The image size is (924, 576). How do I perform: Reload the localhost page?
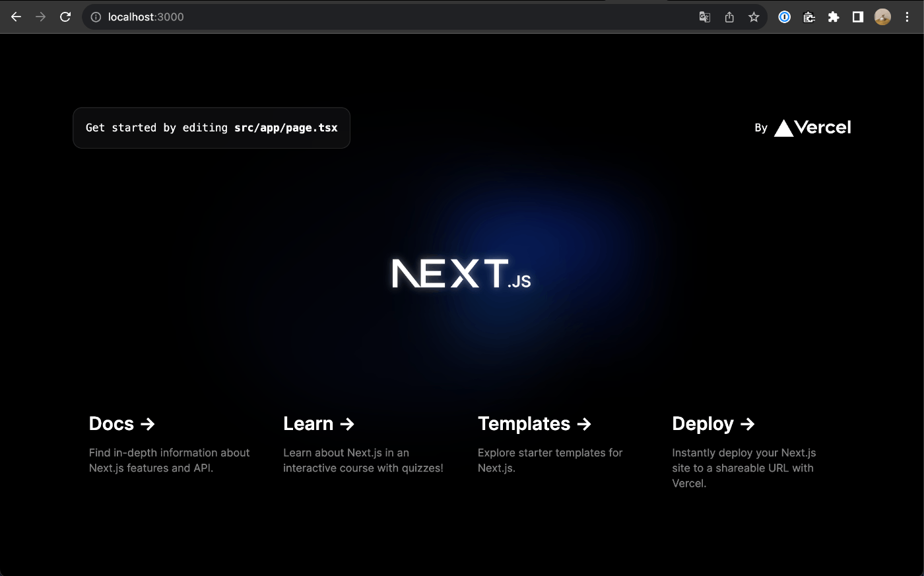pyautogui.click(x=65, y=17)
